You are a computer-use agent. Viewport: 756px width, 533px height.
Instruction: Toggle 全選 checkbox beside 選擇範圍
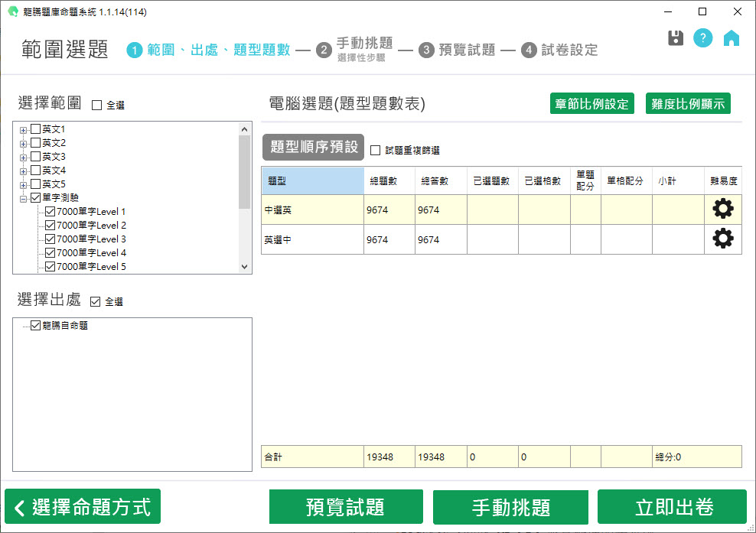click(x=96, y=106)
